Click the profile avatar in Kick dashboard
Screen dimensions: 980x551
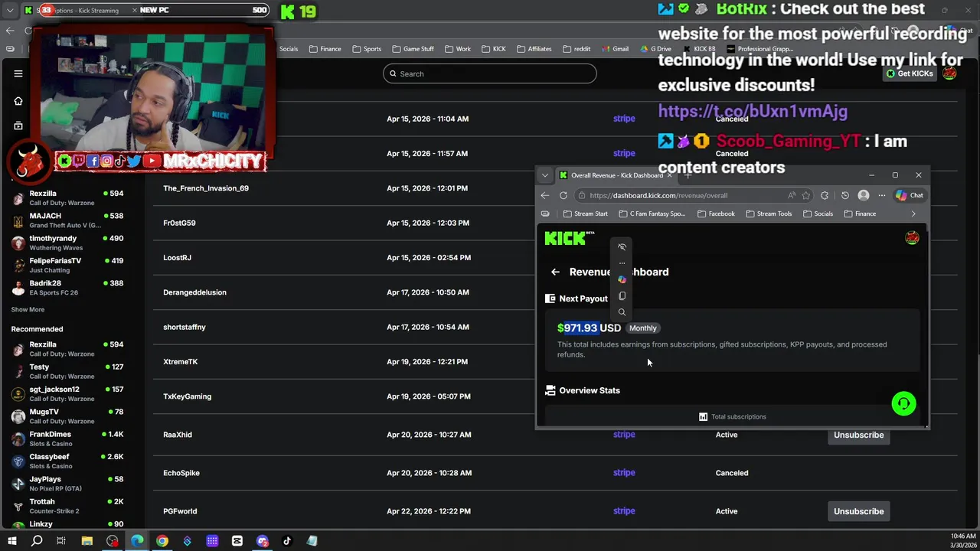click(912, 238)
